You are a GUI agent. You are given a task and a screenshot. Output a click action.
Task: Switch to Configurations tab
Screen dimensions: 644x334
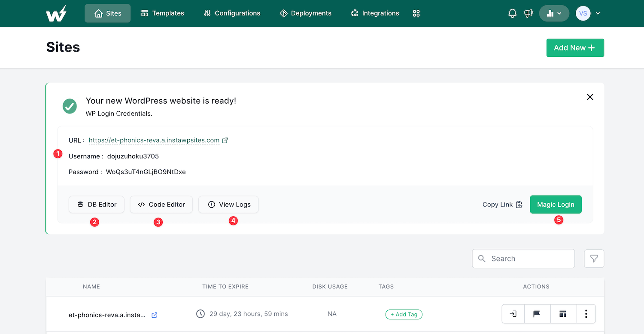232,13
